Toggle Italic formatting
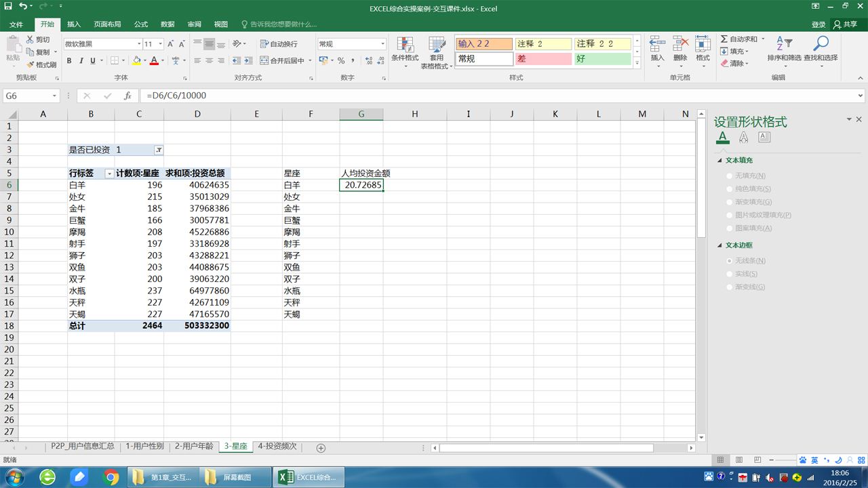The width and height of the screenshot is (868, 488). (x=81, y=60)
